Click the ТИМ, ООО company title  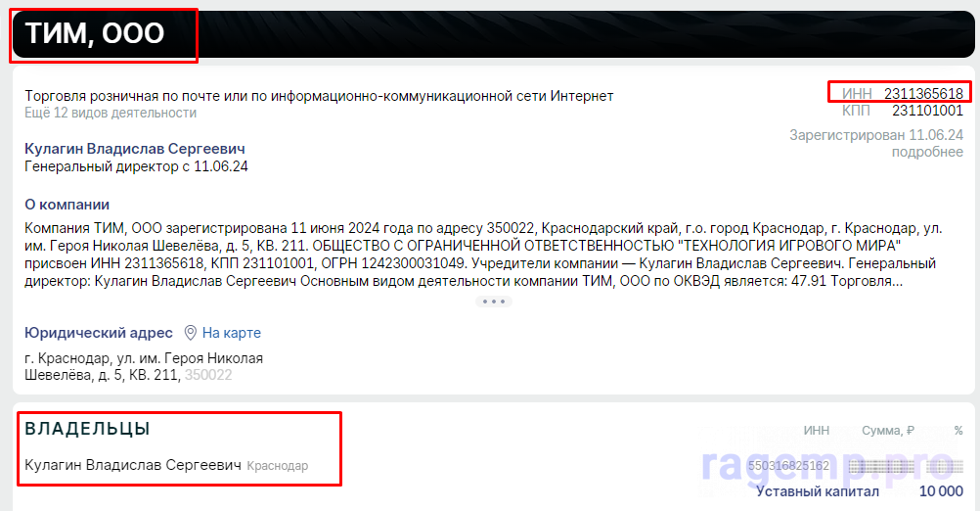94,33
